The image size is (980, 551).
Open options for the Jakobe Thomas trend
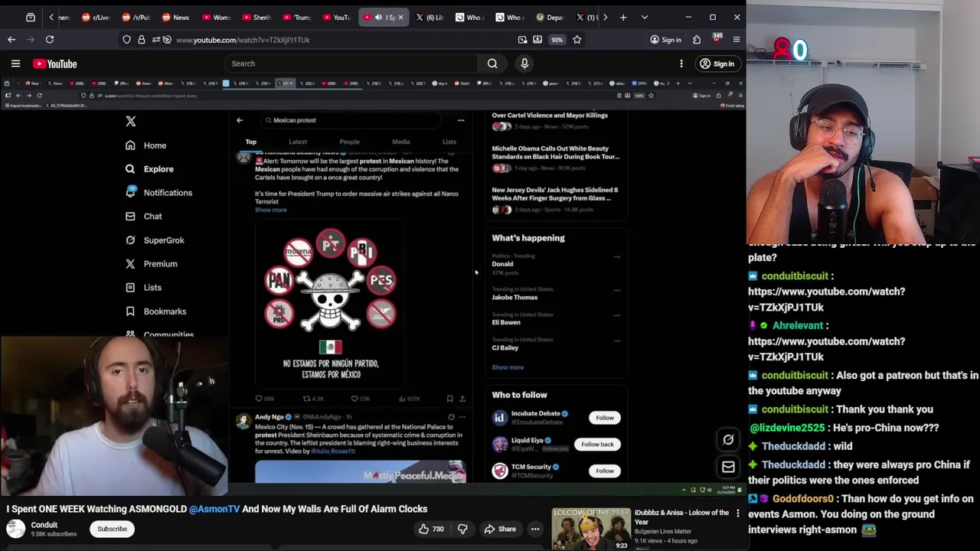pos(617,290)
